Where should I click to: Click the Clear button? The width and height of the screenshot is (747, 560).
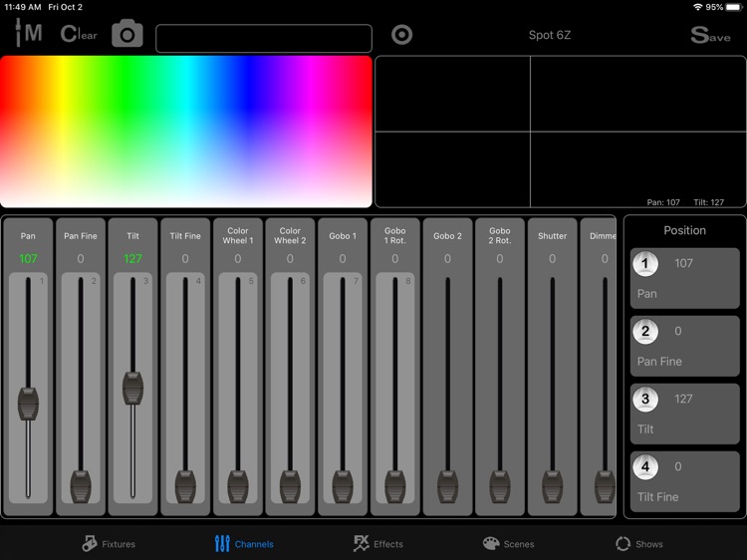coord(79,34)
